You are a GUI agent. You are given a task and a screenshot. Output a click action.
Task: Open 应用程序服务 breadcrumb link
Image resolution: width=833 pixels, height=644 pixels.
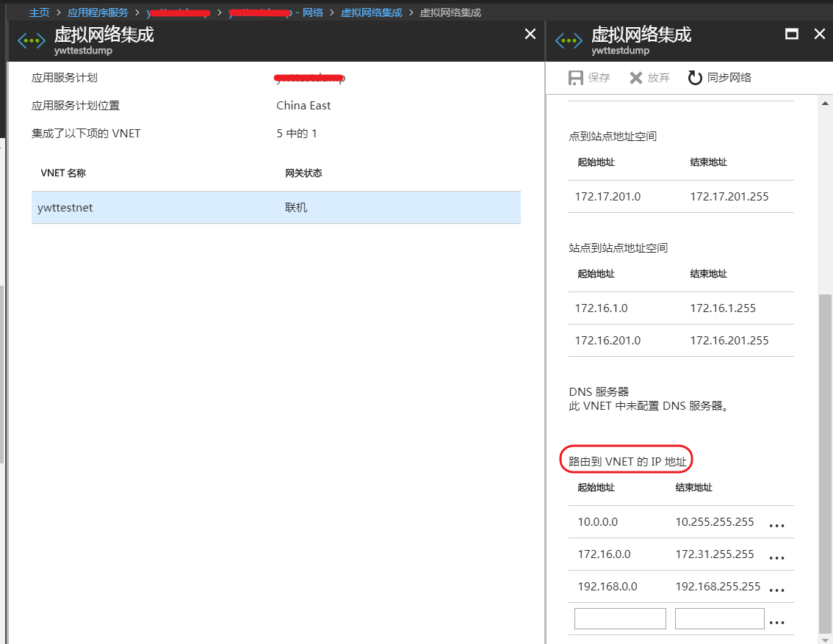coord(97,12)
